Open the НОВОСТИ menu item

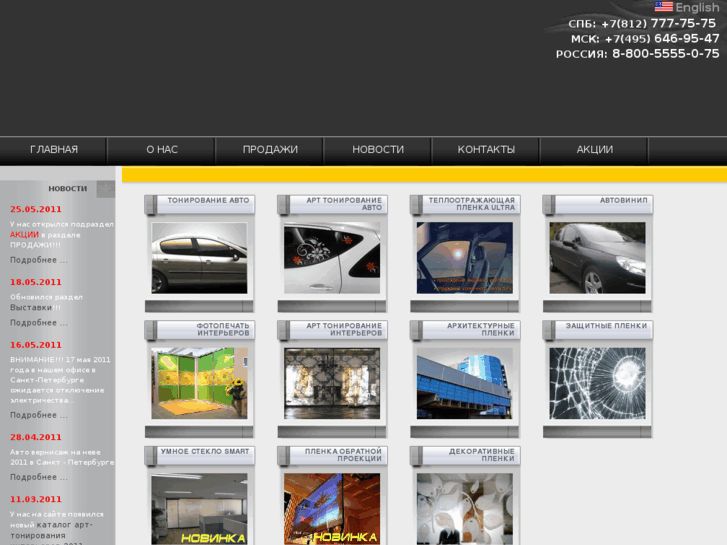378,149
